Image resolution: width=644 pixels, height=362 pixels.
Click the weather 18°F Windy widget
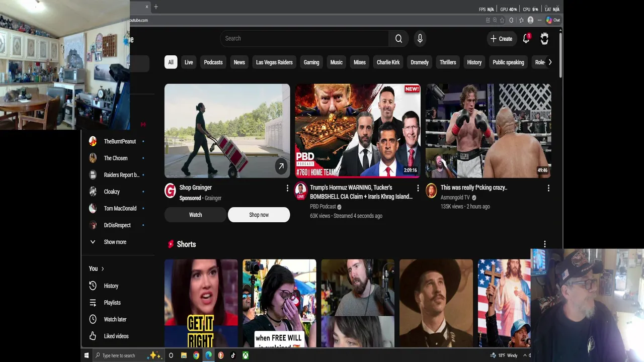click(504, 355)
